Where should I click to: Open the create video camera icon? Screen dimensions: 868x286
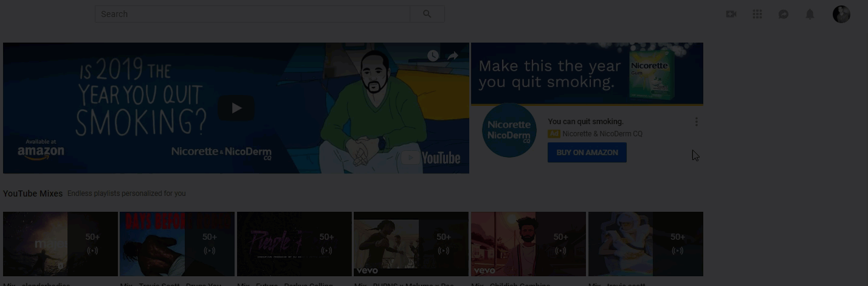point(731,14)
